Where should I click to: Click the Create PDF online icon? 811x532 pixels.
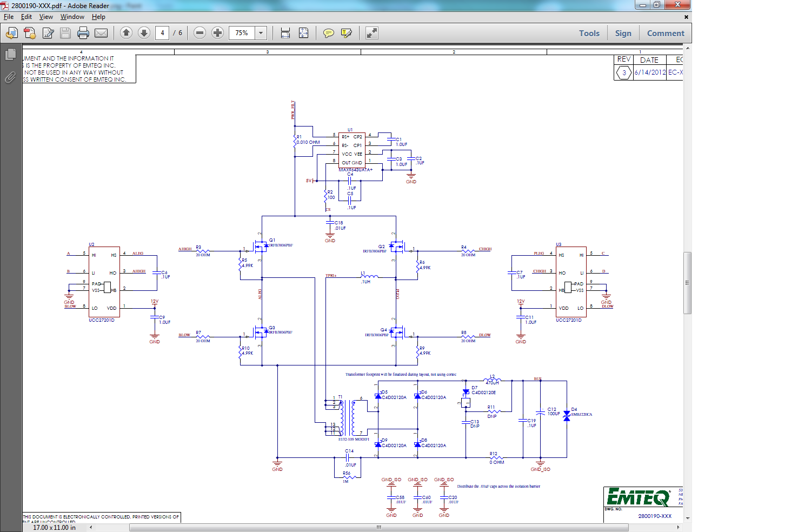[30, 33]
